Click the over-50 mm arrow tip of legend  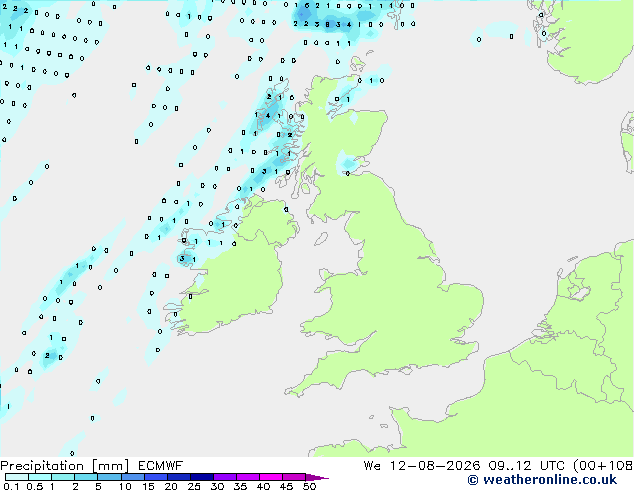point(317,477)
